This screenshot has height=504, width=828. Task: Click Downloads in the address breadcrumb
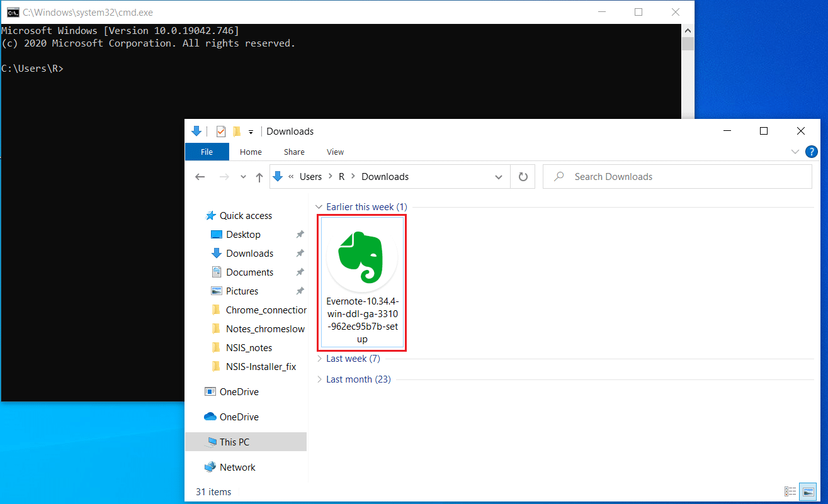point(385,177)
